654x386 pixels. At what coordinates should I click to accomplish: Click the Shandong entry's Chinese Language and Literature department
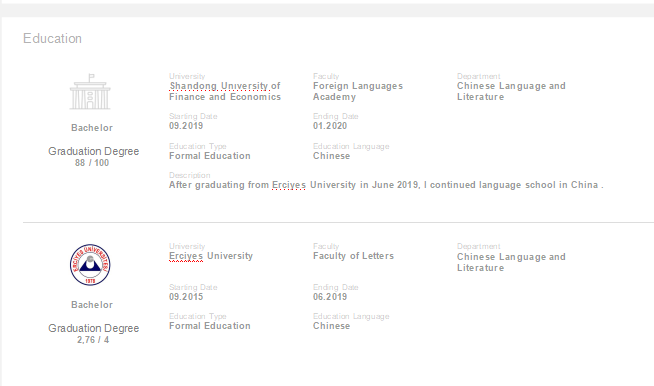(511, 91)
